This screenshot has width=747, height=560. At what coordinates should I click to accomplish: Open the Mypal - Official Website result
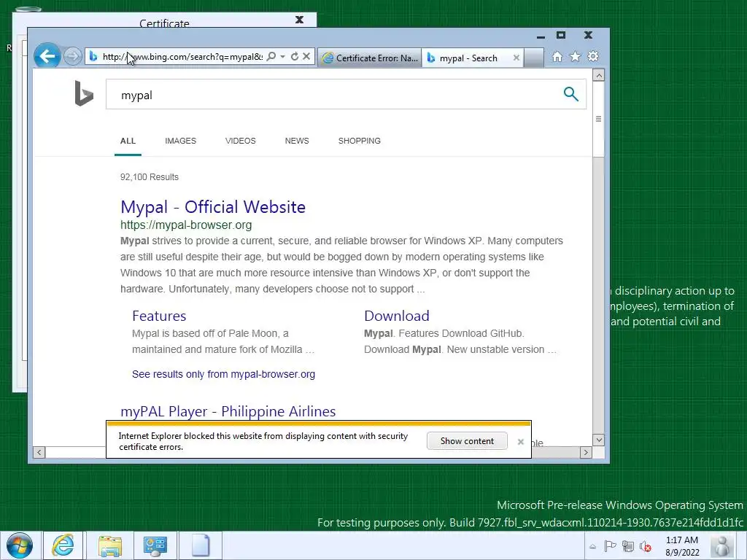click(213, 206)
